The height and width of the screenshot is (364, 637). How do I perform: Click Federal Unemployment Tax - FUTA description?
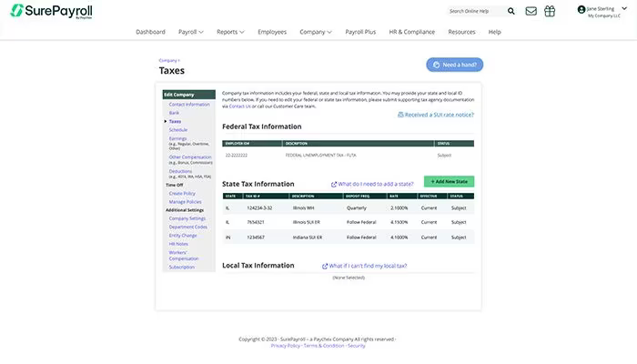(x=320, y=156)
